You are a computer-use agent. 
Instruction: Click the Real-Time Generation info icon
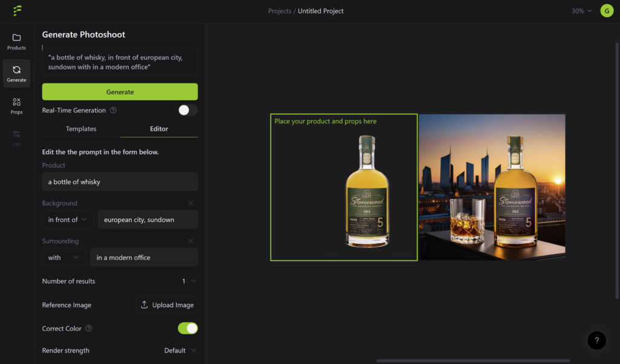[113, 111]
